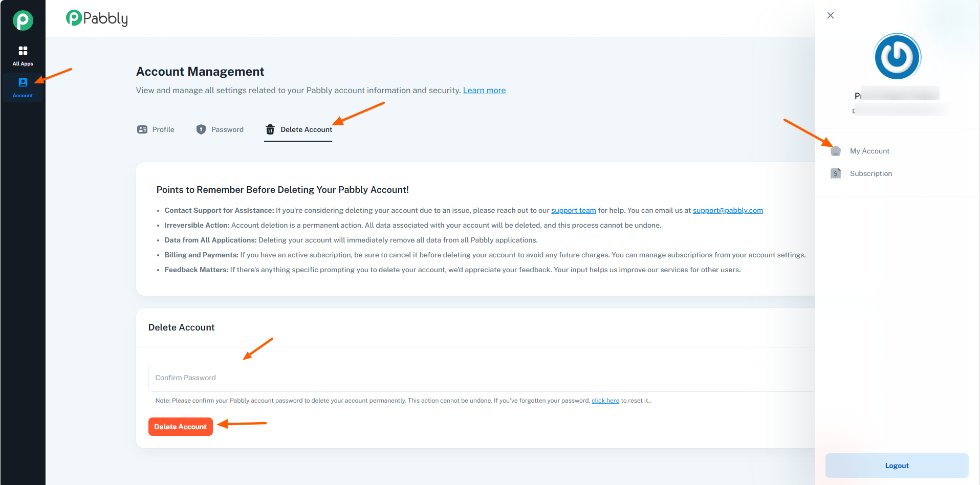The height and width of the screenshot is (485, 980).
Task: Open the support team link
Action: coord(573,210)
